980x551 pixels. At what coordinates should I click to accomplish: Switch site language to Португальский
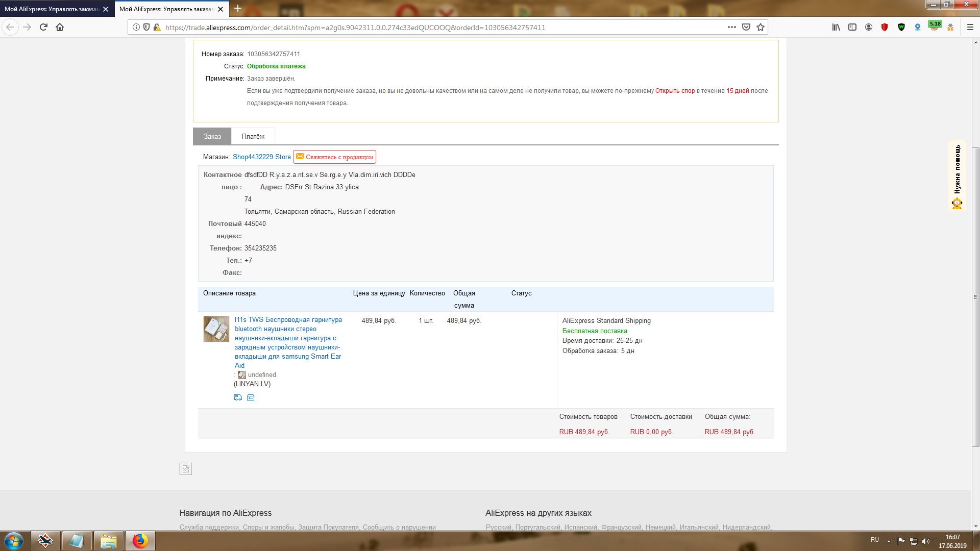(538, 528)
